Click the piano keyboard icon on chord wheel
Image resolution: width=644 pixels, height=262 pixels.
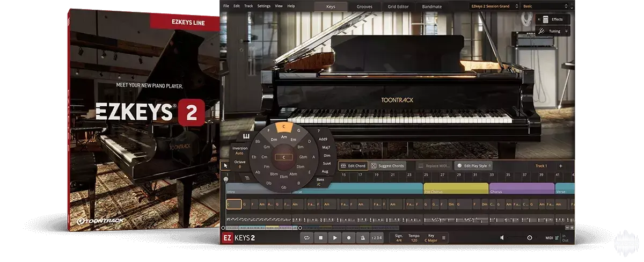[x=246, y=136]
